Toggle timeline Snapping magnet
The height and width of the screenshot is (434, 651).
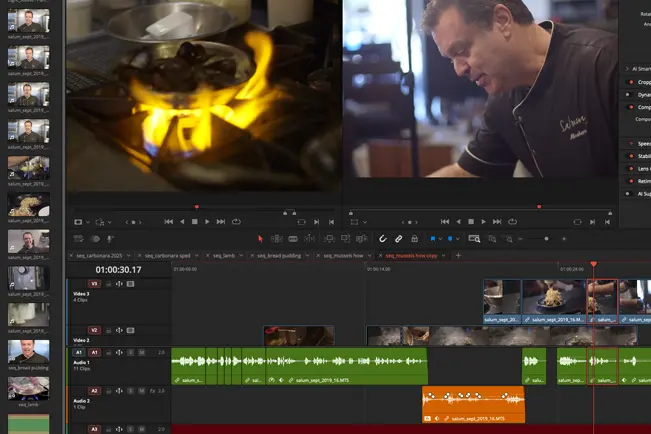[x=382, y=239]
